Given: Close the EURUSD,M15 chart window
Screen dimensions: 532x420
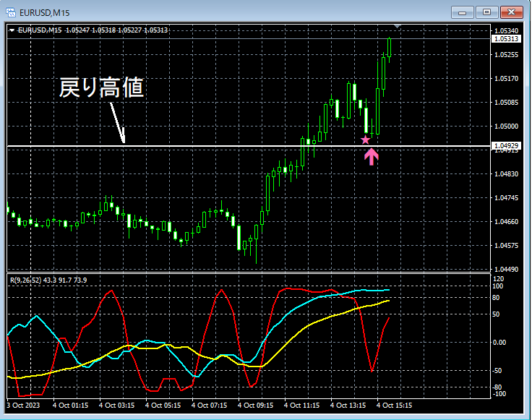Looking at the screenshot, I should 511,12.
